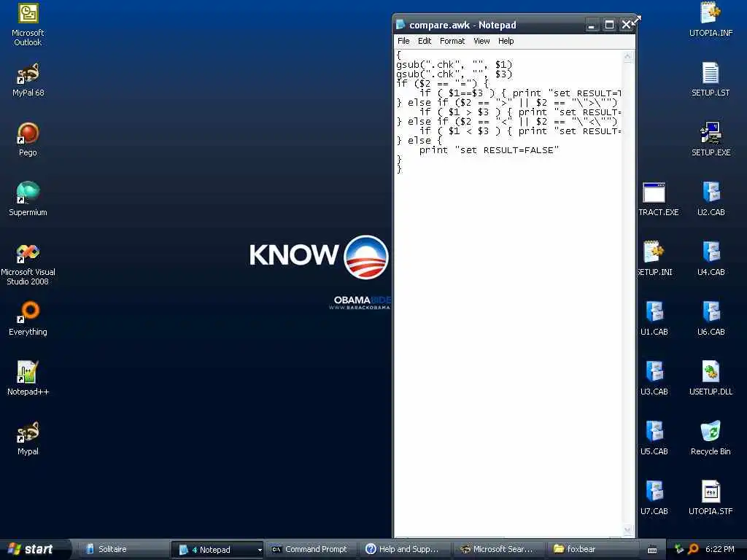Select Microsoft Visual Studio 2008 shortcut
Screen dimensions: 747x560
[x=28, y=264]
